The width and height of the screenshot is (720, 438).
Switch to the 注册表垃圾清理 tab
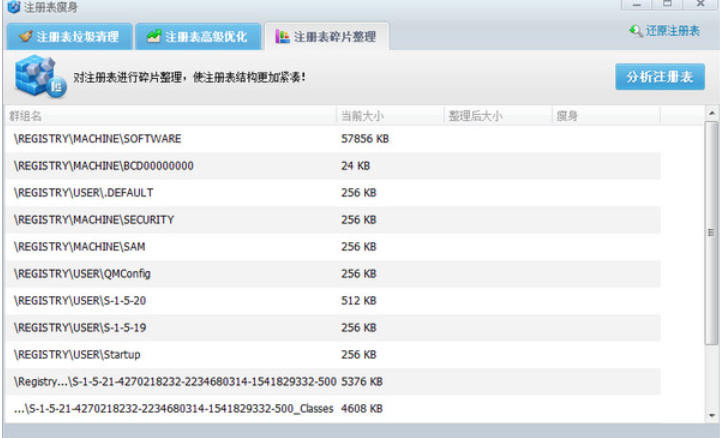(68, 38)
